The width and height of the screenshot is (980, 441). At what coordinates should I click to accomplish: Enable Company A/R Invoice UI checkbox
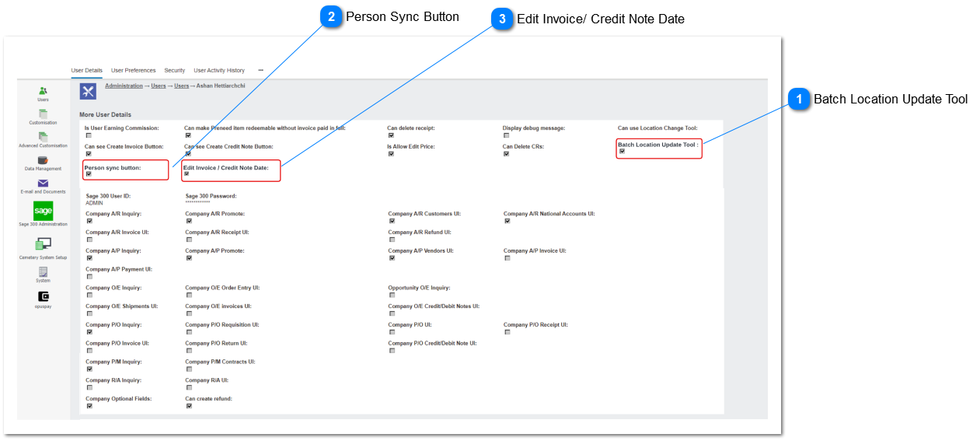(x=89, y=240)
